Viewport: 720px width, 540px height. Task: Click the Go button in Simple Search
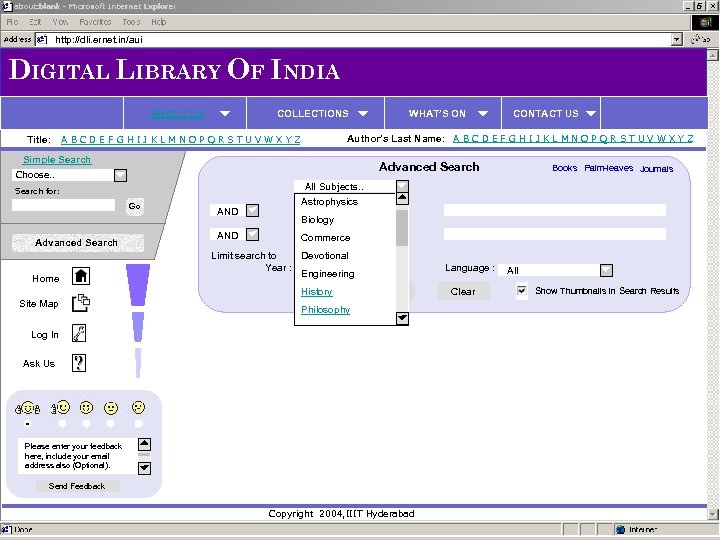click(135, 206)
